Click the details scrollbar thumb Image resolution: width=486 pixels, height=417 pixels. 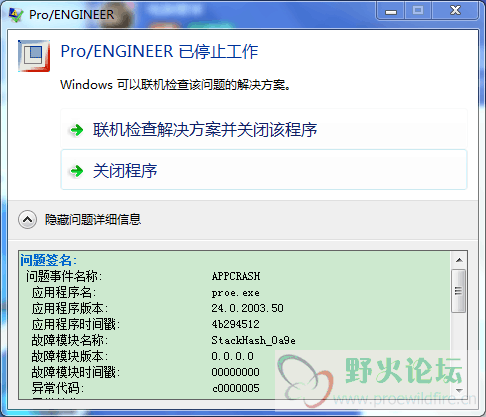click(x=458, y=291)
